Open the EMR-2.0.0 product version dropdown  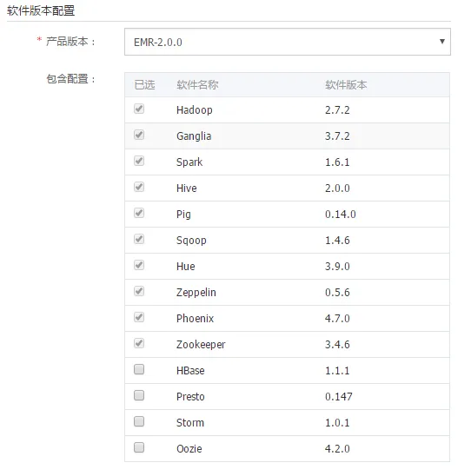pyautogui.click(x=288, y=42)
